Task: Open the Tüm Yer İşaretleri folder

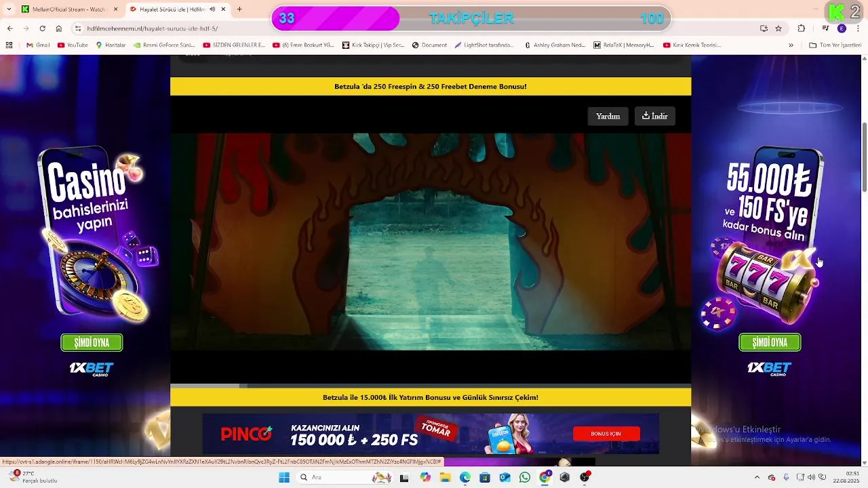Action: coord(835,45)
